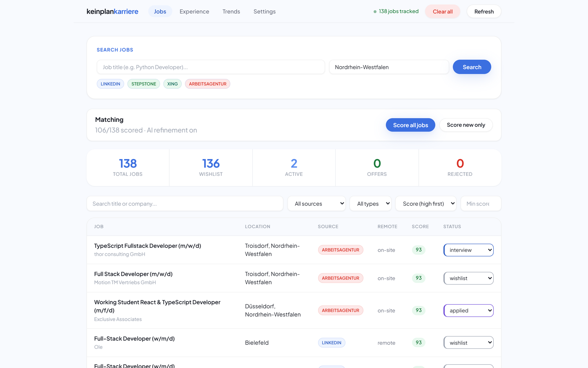
Task: Click the SOURCE column header
Action: tap(328, 227)
